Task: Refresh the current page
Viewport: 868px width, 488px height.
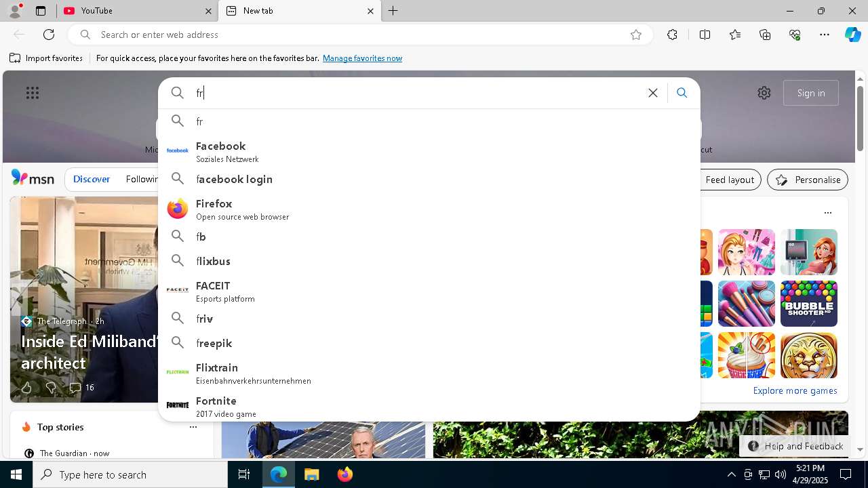Action: click(49, 35)
